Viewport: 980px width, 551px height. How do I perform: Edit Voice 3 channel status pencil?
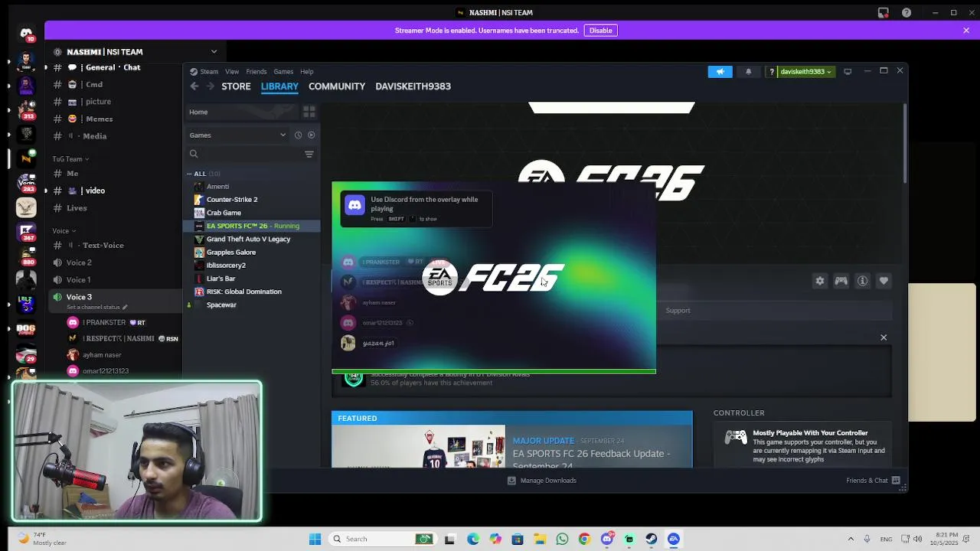click(125, 307)
